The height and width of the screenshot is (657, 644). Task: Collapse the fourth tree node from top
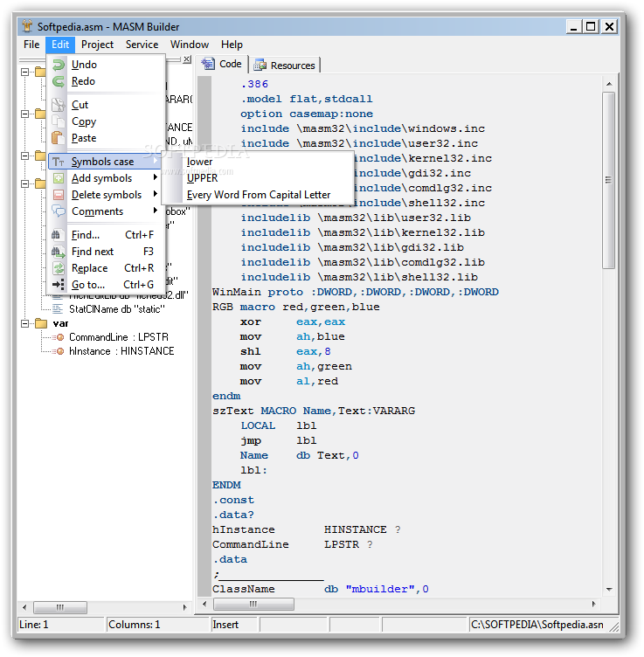pos(25,183)
